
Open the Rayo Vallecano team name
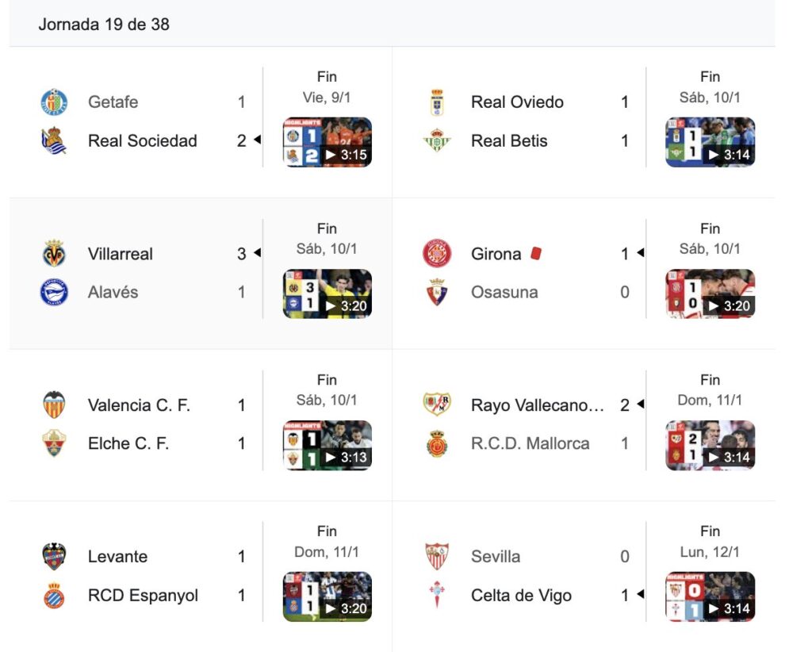(x=537, y=405)
